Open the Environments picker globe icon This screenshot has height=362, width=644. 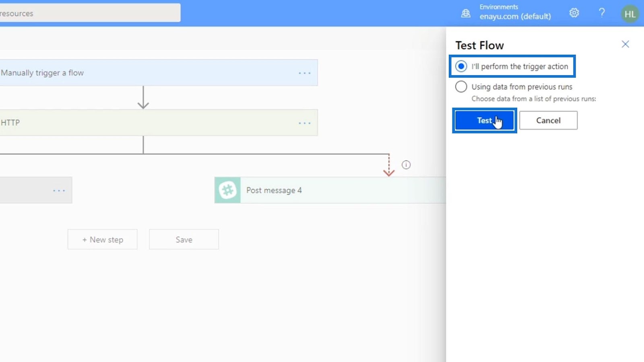click(466, 13)
